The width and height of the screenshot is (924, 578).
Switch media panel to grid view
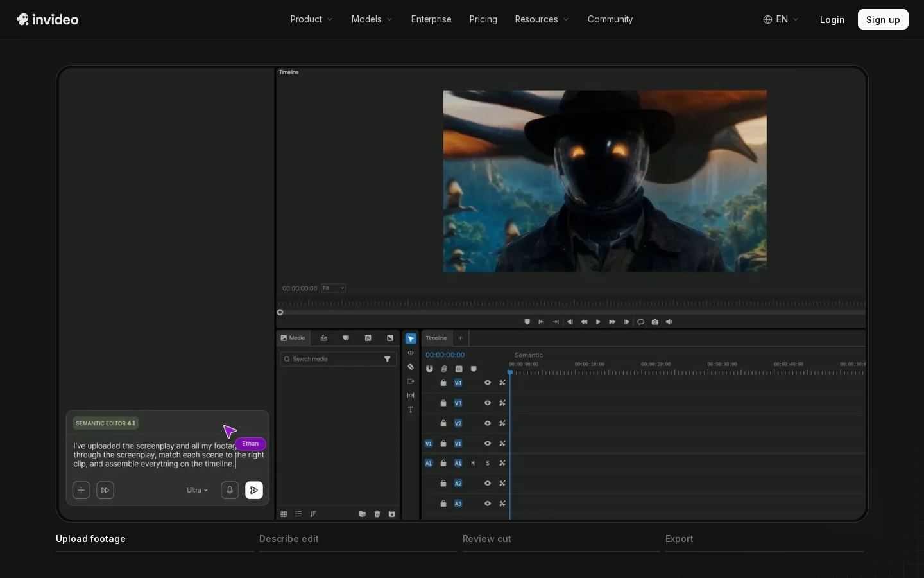click(284, 514)
